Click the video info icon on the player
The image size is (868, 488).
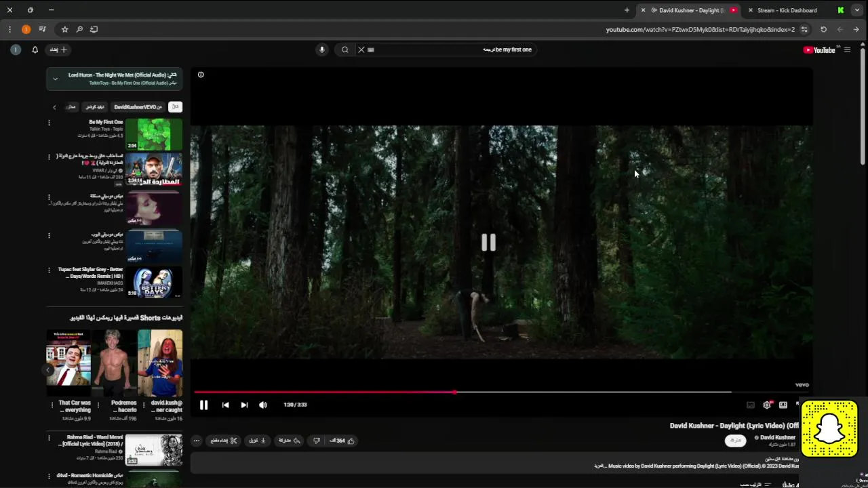(201, 75)
